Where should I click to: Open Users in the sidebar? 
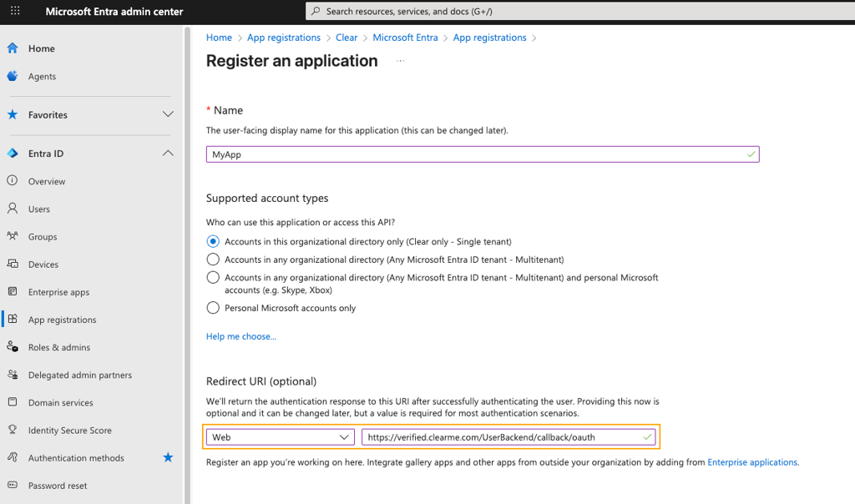39,209
